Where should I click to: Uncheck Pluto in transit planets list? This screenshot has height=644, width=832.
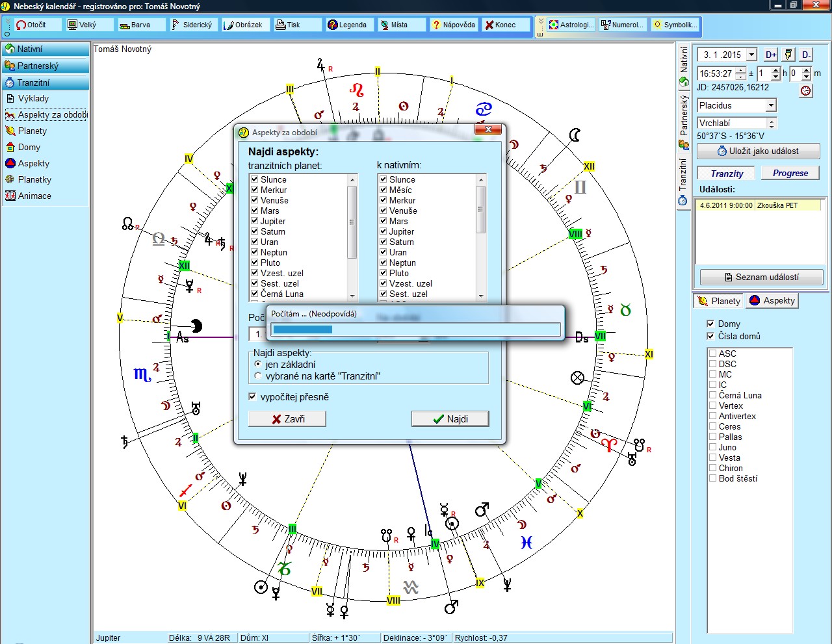pos(255,263)
